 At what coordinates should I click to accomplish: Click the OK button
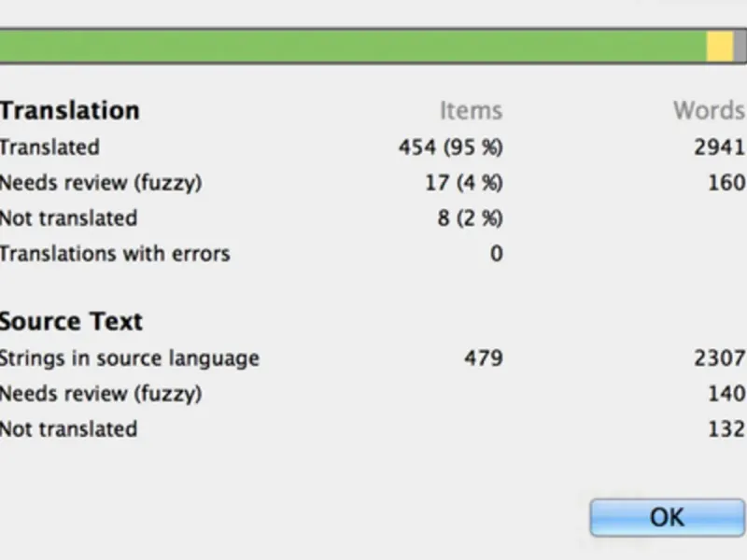pyautogui.click(x=667, y=516)
